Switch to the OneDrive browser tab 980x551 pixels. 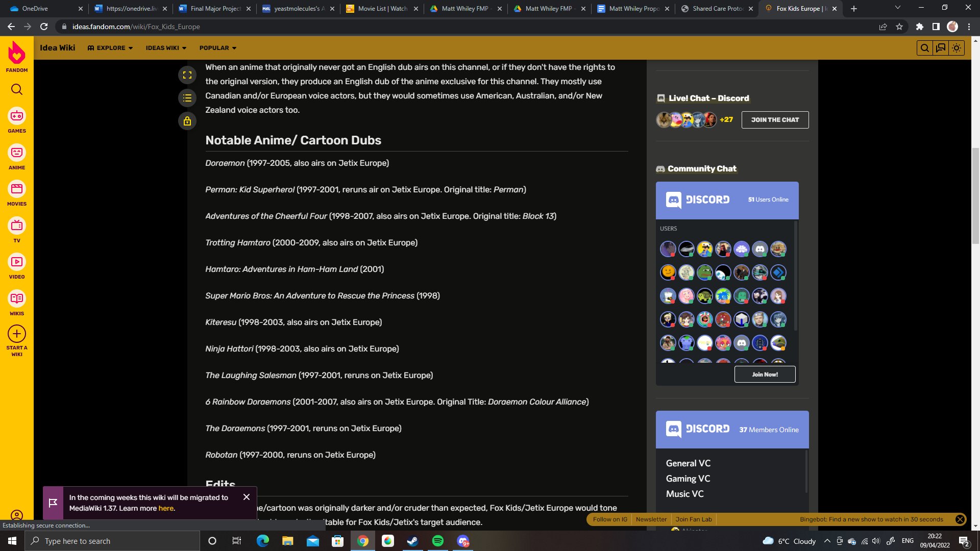point(35,9)
